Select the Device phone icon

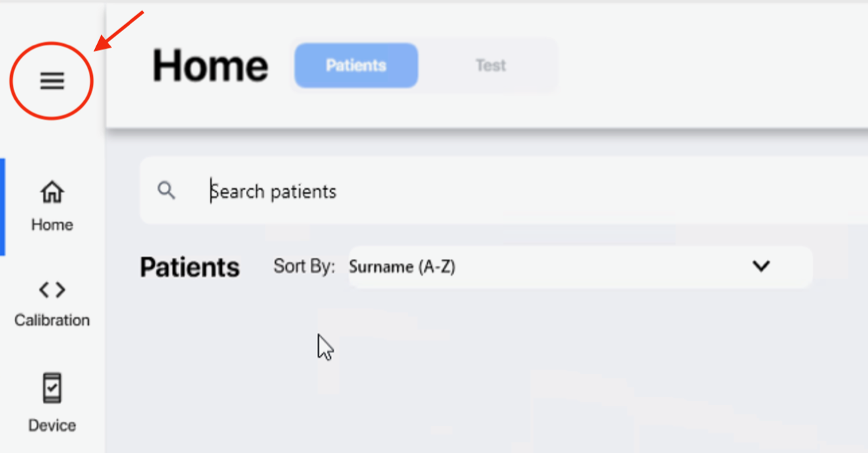coord(52,389)
